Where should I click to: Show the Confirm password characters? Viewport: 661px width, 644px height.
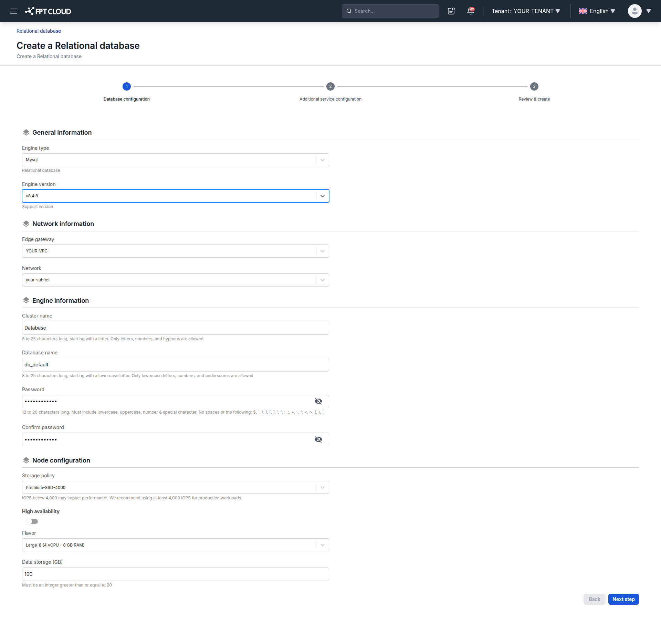[318, 439]
